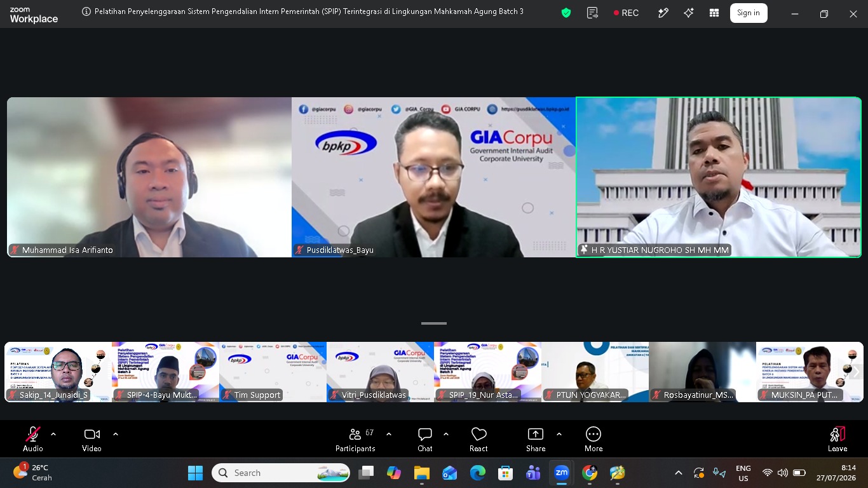
Task: Select the Pusdiklatwas_Bayu video tile
Action: point(434,177)
